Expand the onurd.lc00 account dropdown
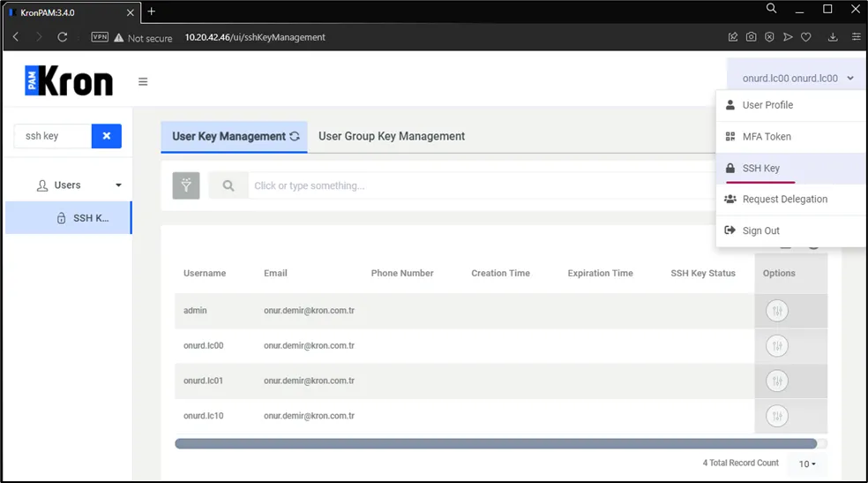Viewport: 868px width, 483px height. [797, 79]
